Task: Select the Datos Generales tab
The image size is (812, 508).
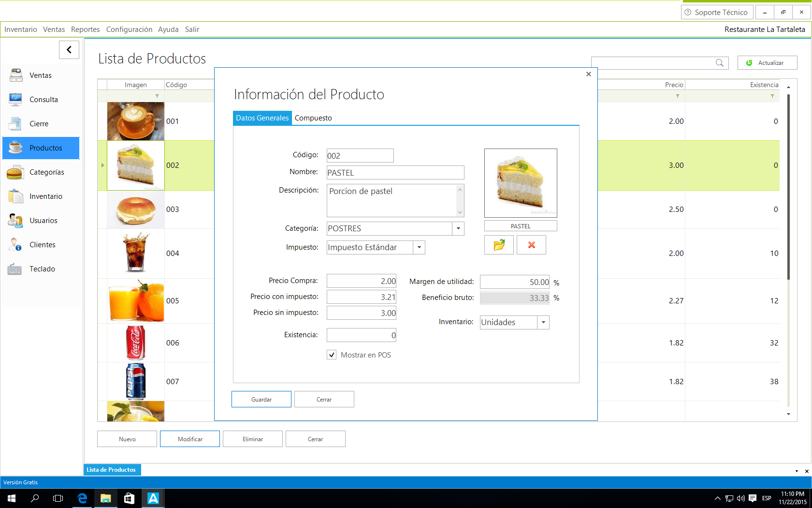Action: coord(262,118)
